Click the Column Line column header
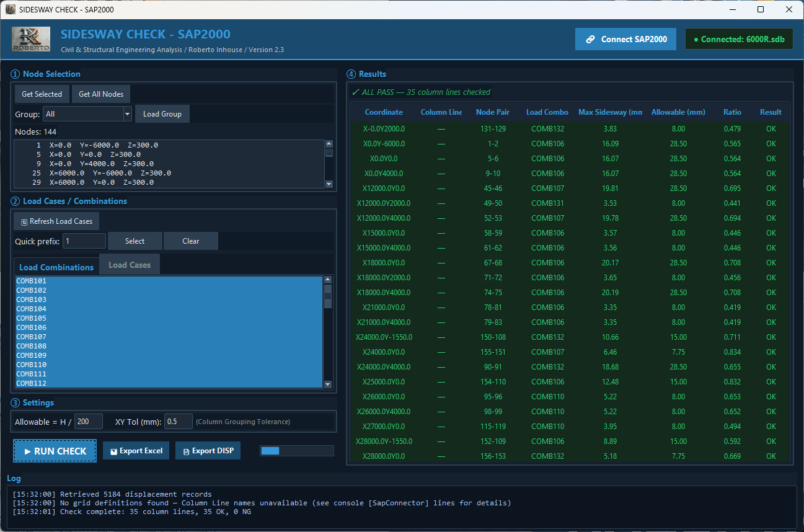 pyautogui.click(x=441, y=112)
